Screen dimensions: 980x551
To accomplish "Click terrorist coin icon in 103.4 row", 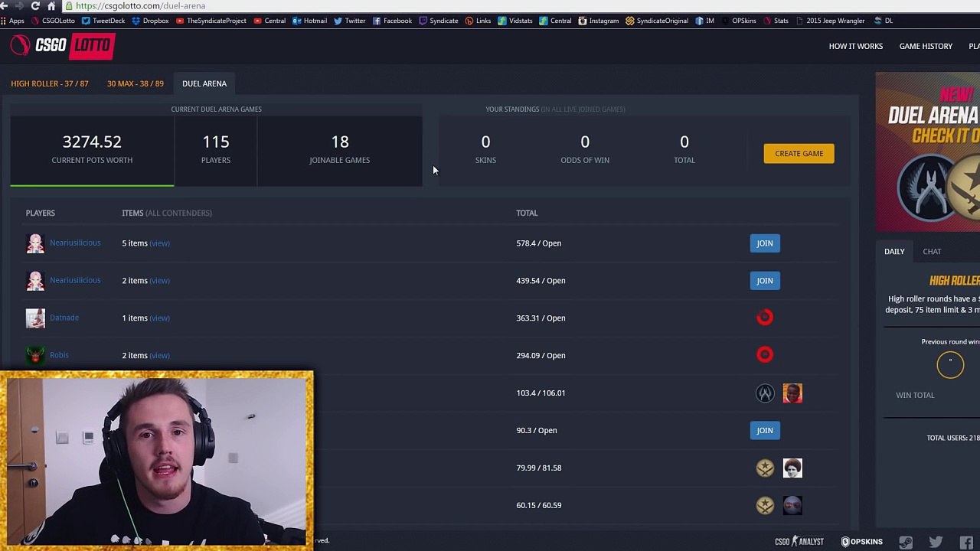I will pyautogui.click(x=765, y=393).
